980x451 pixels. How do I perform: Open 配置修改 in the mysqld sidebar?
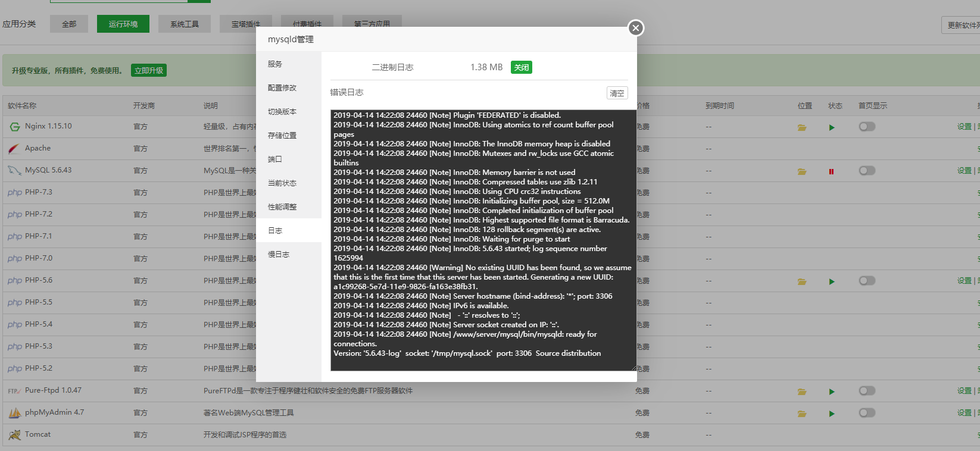[289, 88]
